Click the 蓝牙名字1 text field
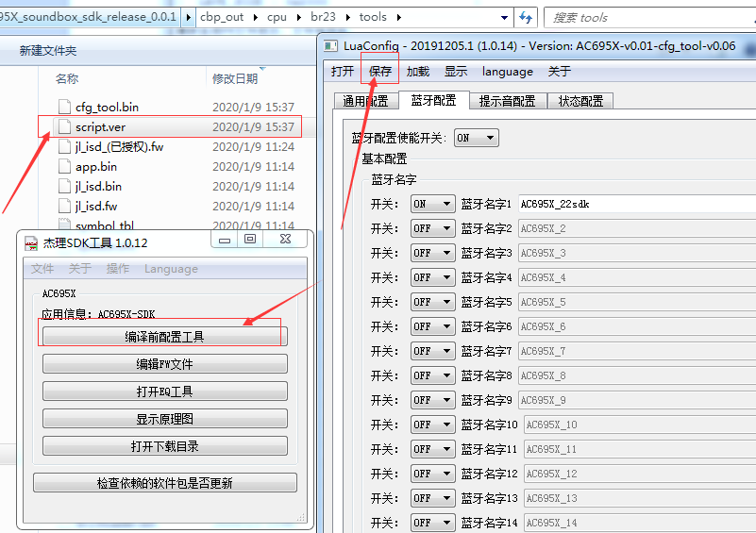The image size is (756, 533). coord(637,204)
